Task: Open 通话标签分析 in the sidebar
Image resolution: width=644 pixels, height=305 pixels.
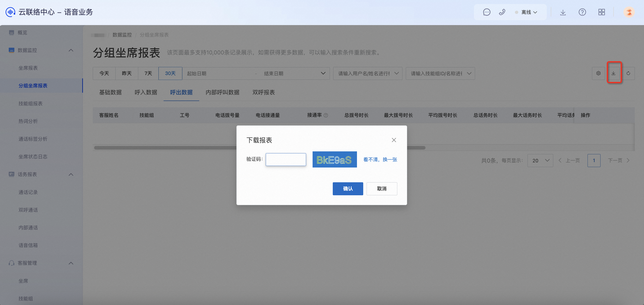Action: [x=33, y=139]
